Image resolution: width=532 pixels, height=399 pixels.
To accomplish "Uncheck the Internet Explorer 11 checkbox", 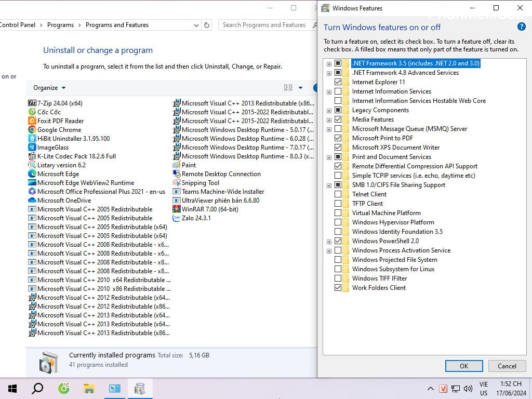I will pyautogui.click(x=338, y=82).
